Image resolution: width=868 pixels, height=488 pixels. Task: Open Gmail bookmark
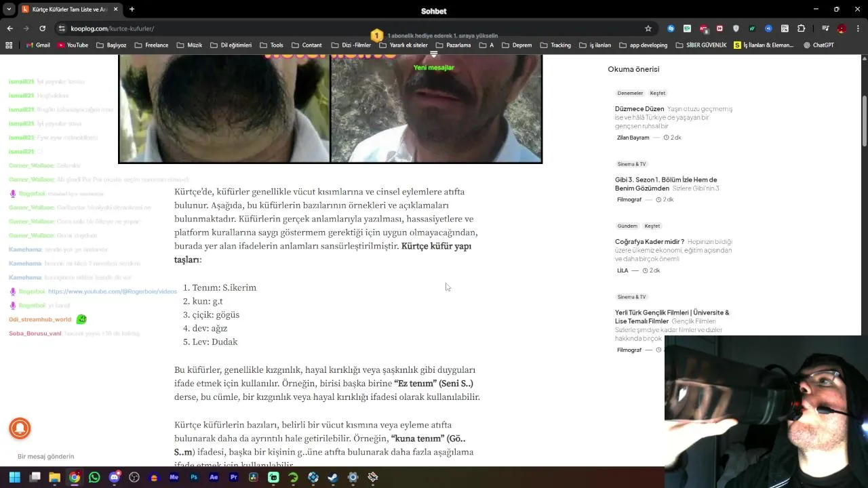tap(38, 45)
